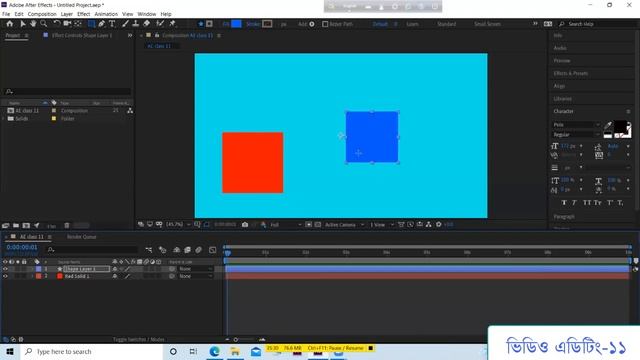The height and width of the screenshot is (360, 640).
Task: Switch to the Default workspace
Action: (380, 24)
